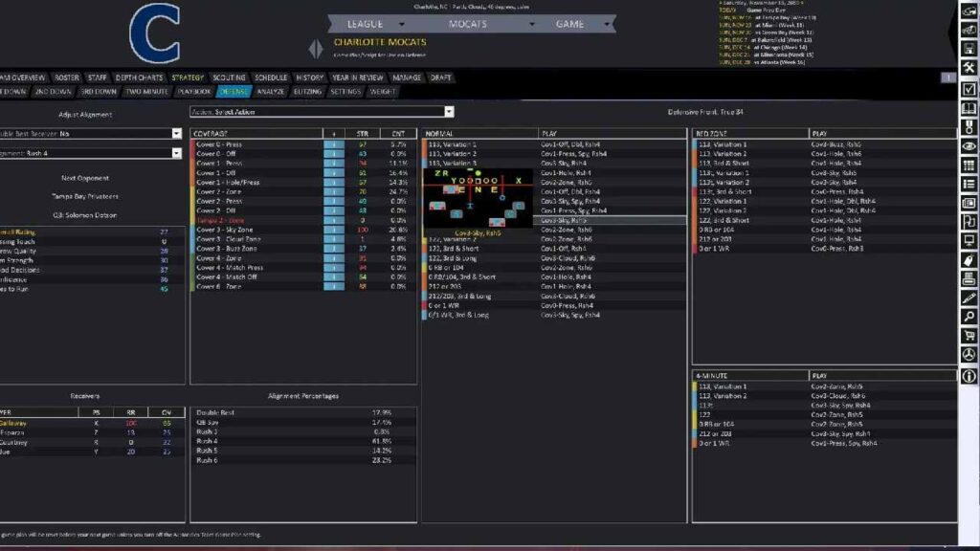Click the STR column header
The width and height of the screenshot is (980, 551).
[x=362, y=134]
